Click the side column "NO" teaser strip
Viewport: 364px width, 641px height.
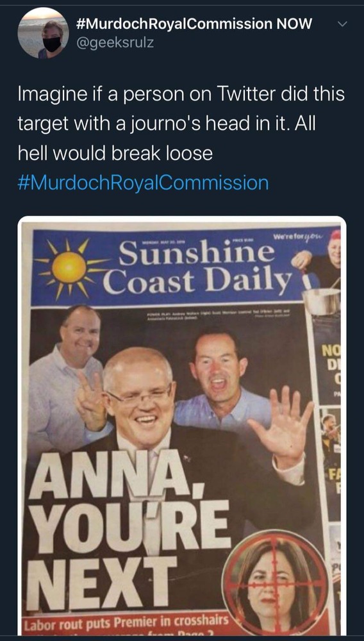click(330, 368)
